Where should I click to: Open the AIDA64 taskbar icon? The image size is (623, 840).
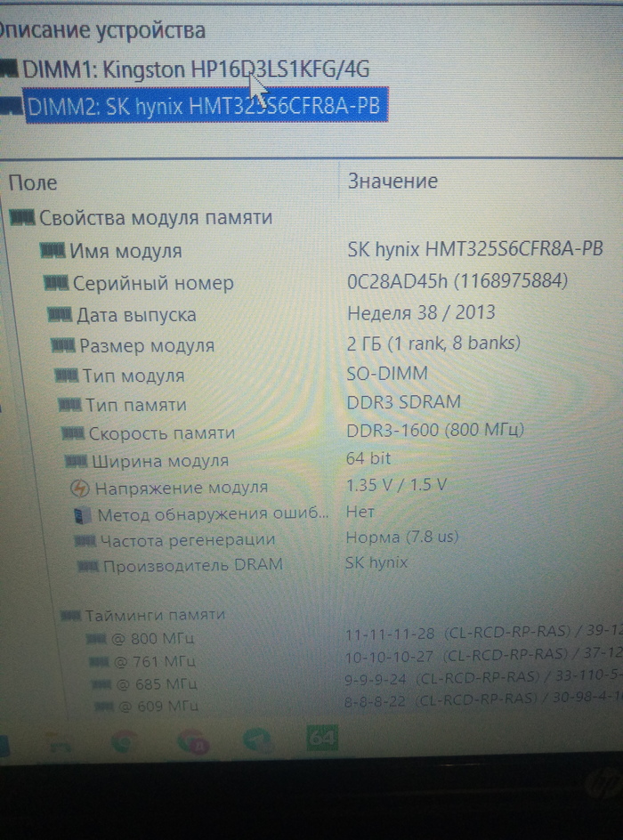point(322,739)
